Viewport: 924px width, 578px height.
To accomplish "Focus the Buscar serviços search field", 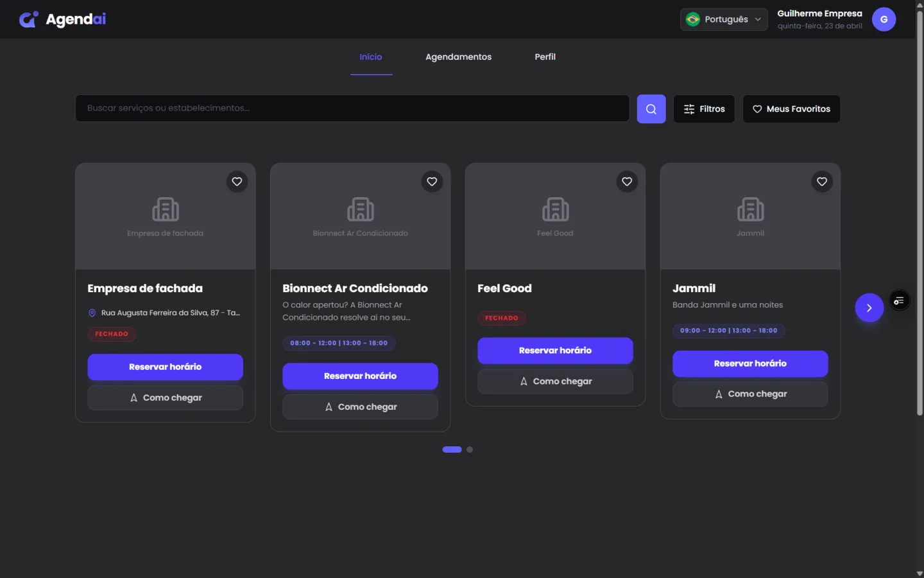I will coord(352,109).
